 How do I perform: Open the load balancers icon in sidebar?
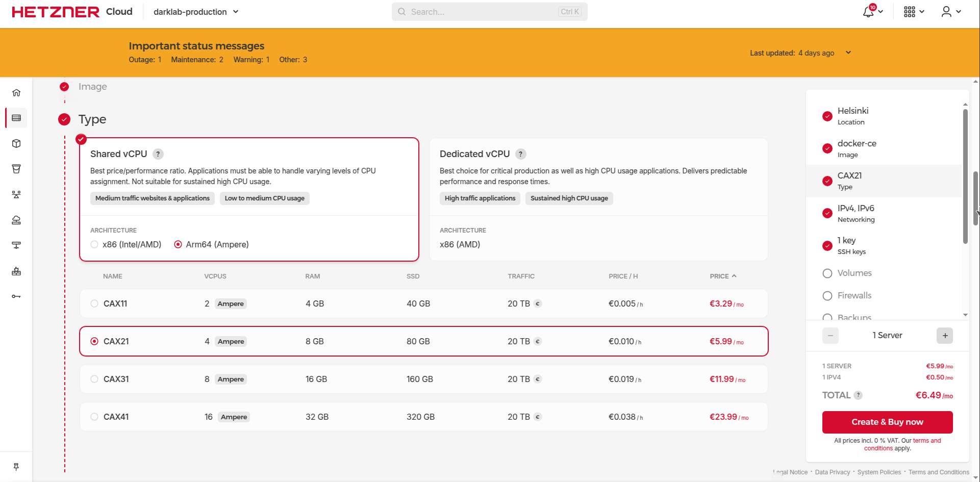(x=16, y=194)
